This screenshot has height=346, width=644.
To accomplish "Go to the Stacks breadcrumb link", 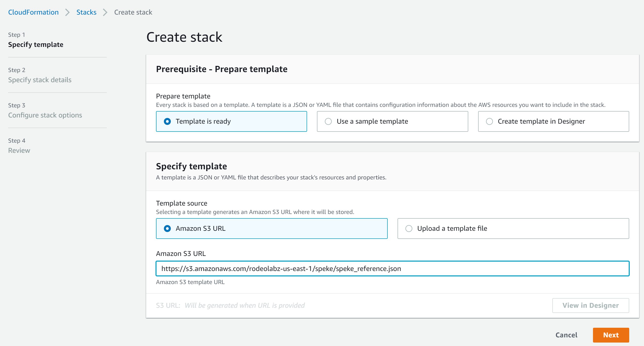I will coord(86,12).
